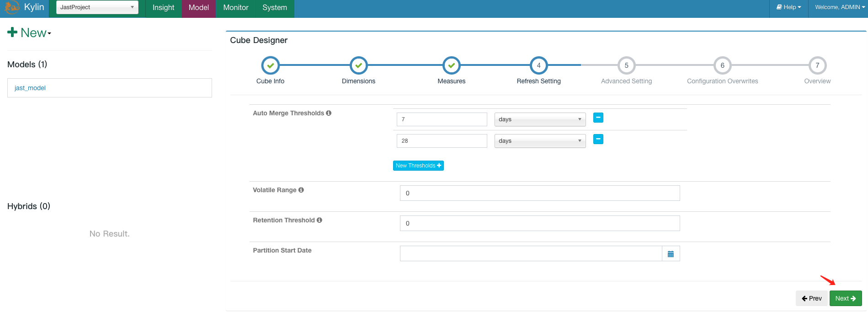868x334 pixels.
Task: Remove the 28 days threshold row
Action: pos(598,139)
